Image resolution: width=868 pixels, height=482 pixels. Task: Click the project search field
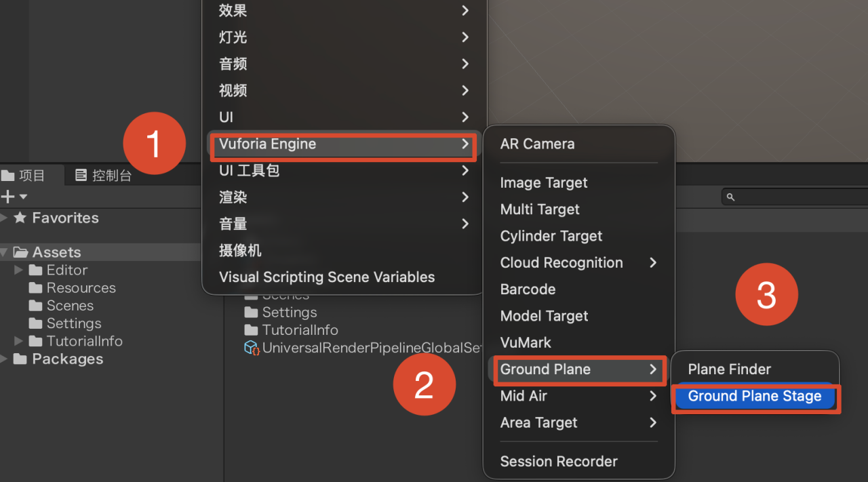pos(795,197)
